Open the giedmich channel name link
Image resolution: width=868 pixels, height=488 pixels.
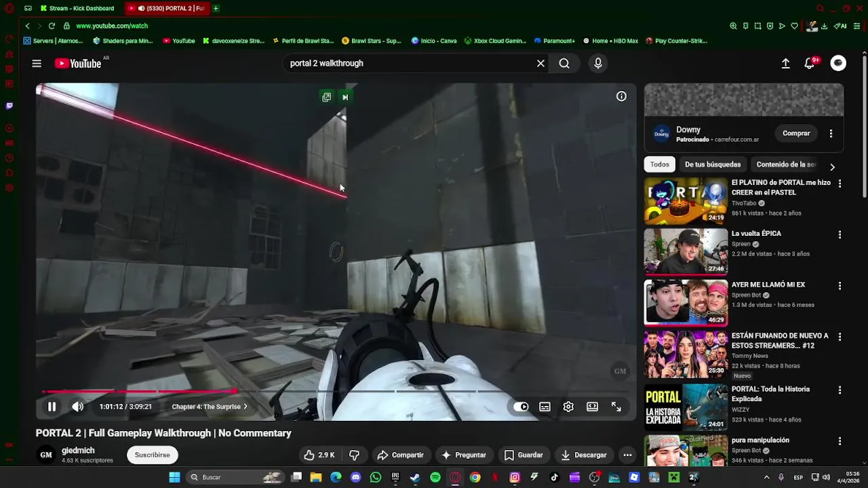(x=78, y=450)
